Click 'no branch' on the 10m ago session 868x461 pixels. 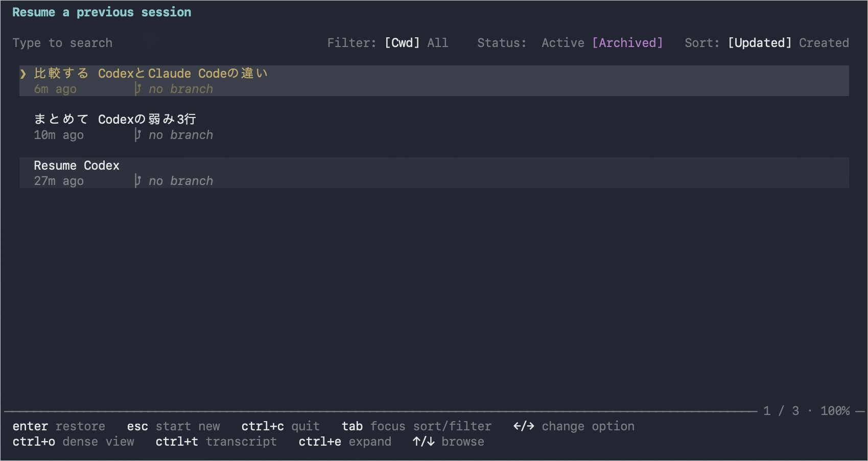(181, 135)
